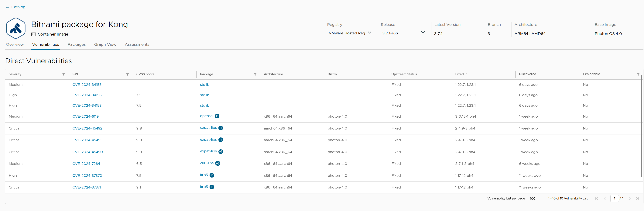Click the +1 badge next to openssl
Image resolution: width=644 pixels, height=211 pixels.
pos(217,116)
